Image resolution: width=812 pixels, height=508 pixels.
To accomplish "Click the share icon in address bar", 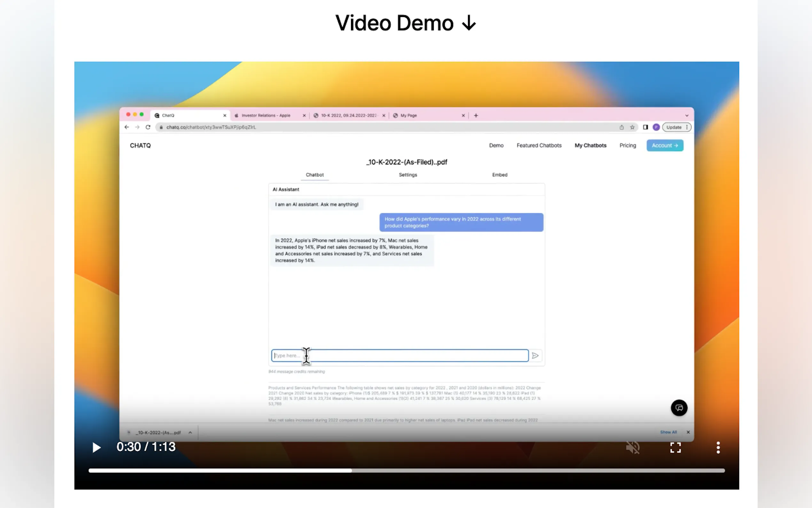I will click(x=621, y=127).
